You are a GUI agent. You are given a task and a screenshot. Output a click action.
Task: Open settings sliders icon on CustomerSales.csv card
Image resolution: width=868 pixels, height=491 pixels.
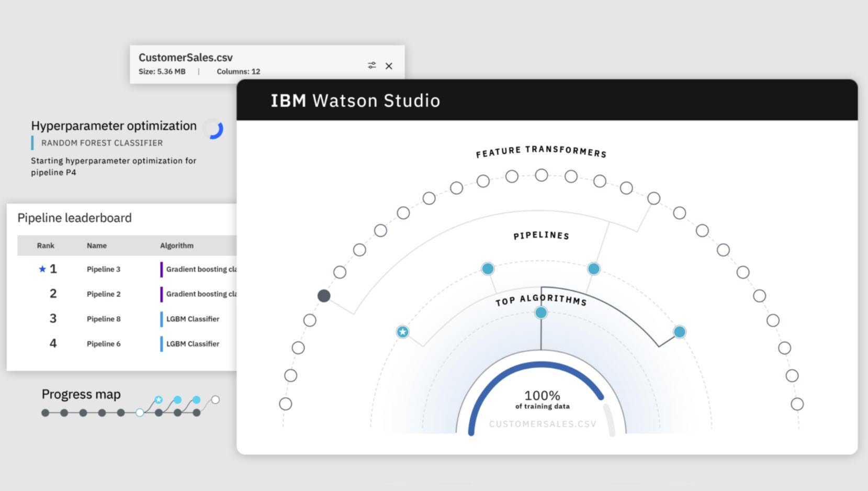pyautogui.click(x=371, y=65)
